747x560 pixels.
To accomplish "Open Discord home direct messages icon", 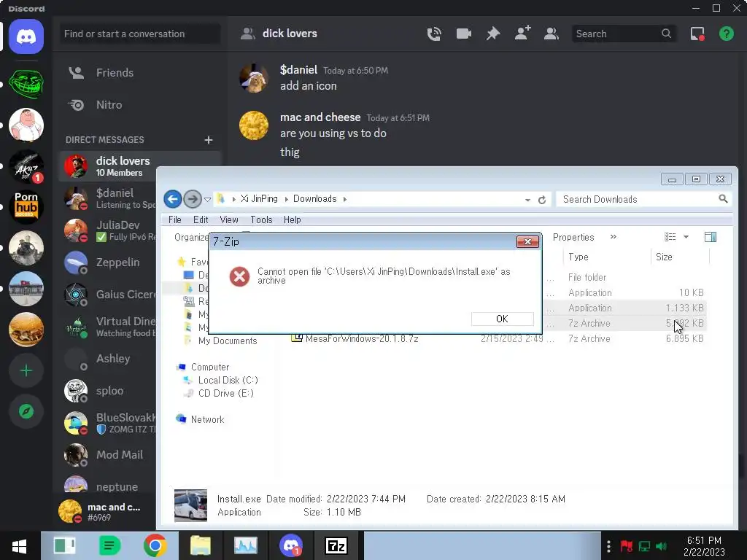I will (26, 36).
